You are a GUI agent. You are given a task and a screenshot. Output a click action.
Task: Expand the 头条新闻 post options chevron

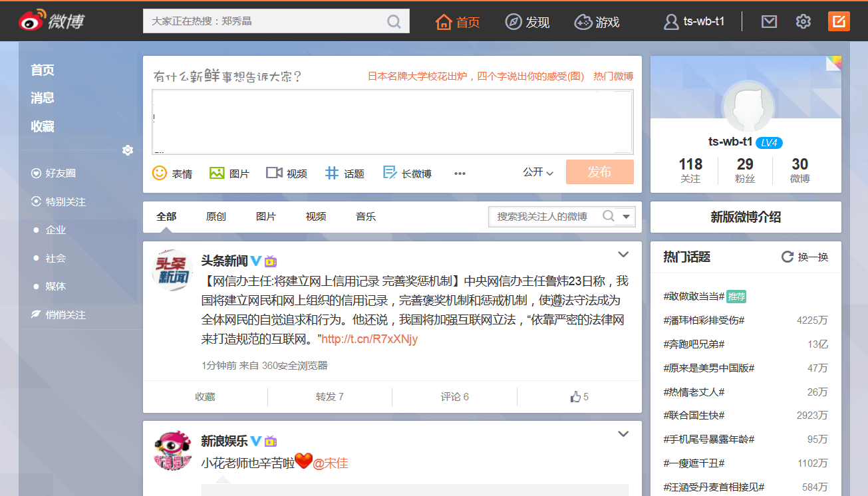pos(623,255)
